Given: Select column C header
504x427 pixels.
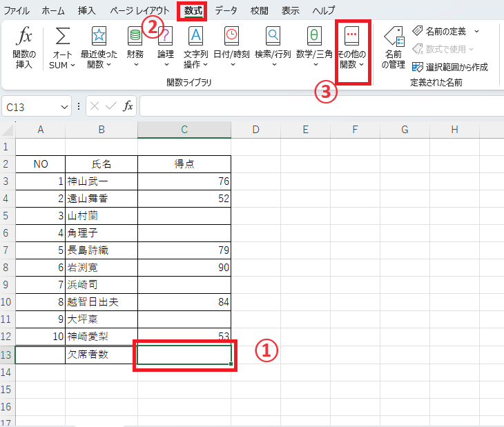Looking at the screenshot, I should tap(184, 130).
